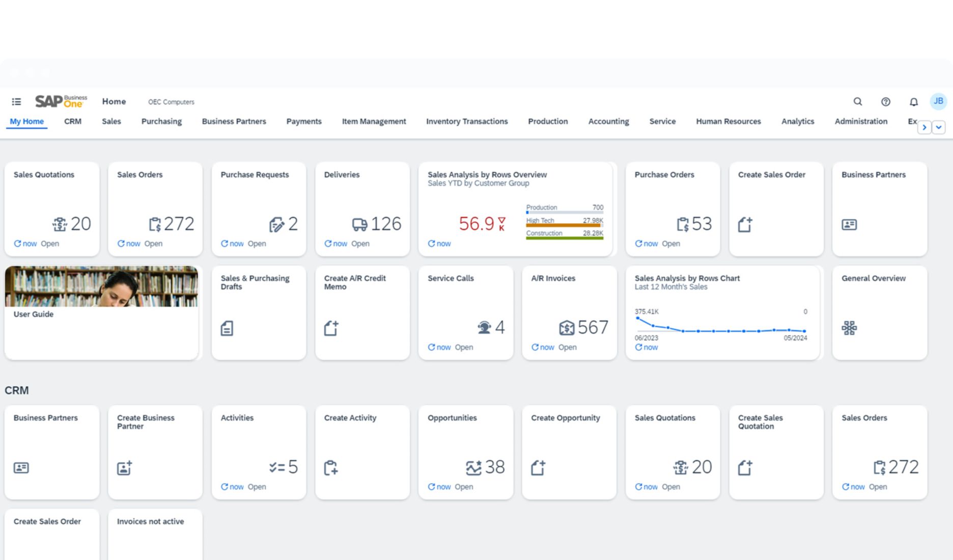953x560 pixels.
Task: Click the search magnifier icon
Action: pyautogui.click(x=858, y=102)
